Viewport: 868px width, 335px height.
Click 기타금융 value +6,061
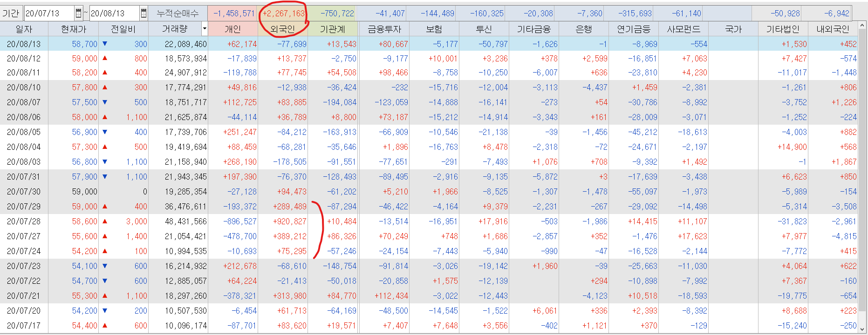tap(545, 311)
